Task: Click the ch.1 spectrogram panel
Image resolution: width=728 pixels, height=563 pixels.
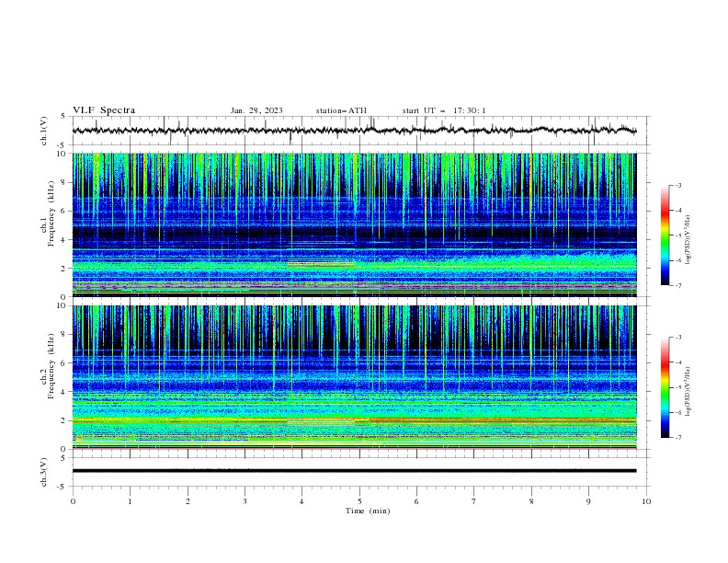Action: tap(354, 224)
